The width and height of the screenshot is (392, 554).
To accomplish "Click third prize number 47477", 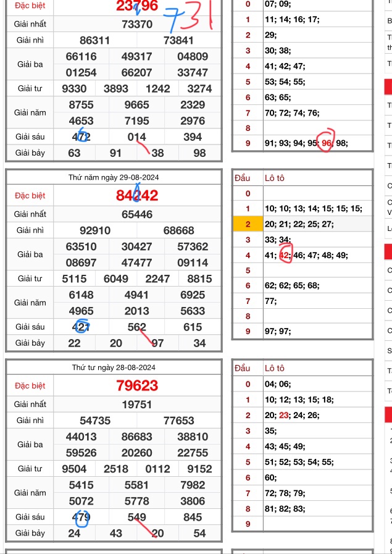I will (x=136, y=262).
